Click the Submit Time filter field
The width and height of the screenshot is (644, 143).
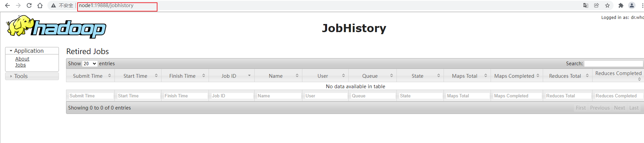(91, 96)
